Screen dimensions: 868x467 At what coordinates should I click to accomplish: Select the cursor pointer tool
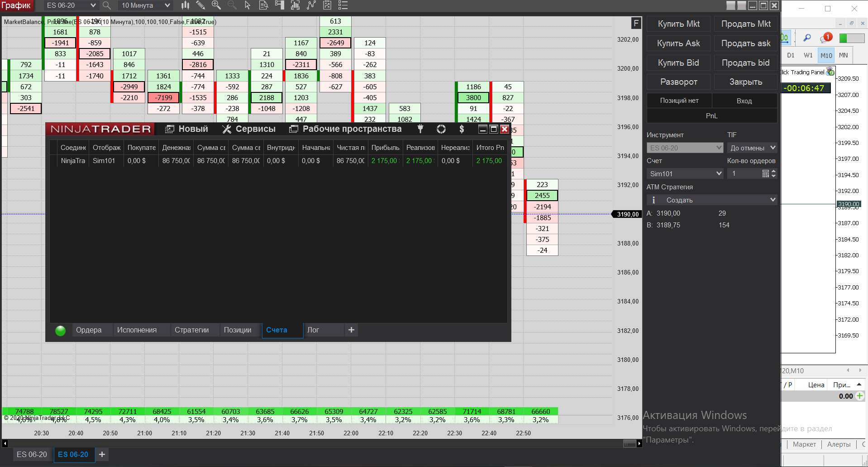click(248, 5)
